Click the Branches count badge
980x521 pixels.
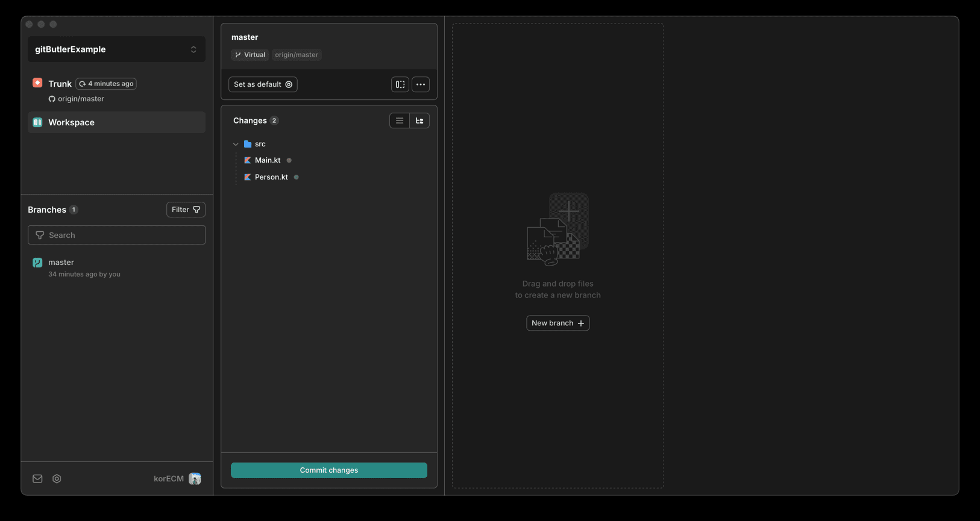tap(74, 210)
